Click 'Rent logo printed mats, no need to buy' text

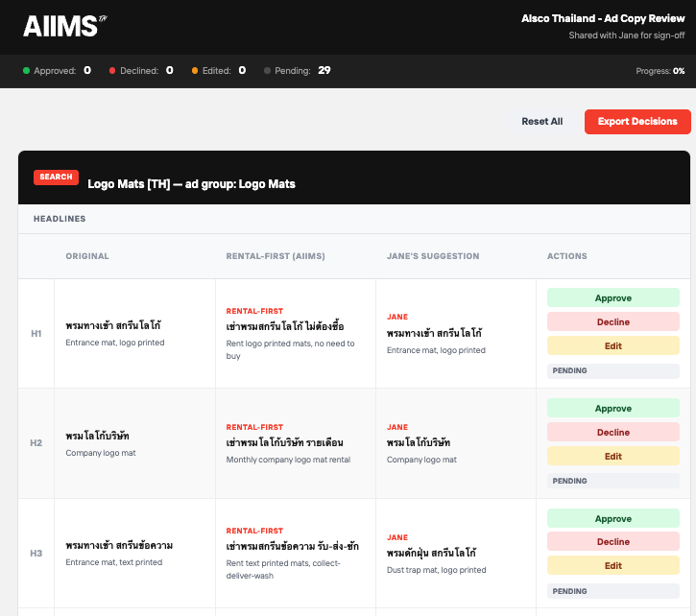pos(290,349)
